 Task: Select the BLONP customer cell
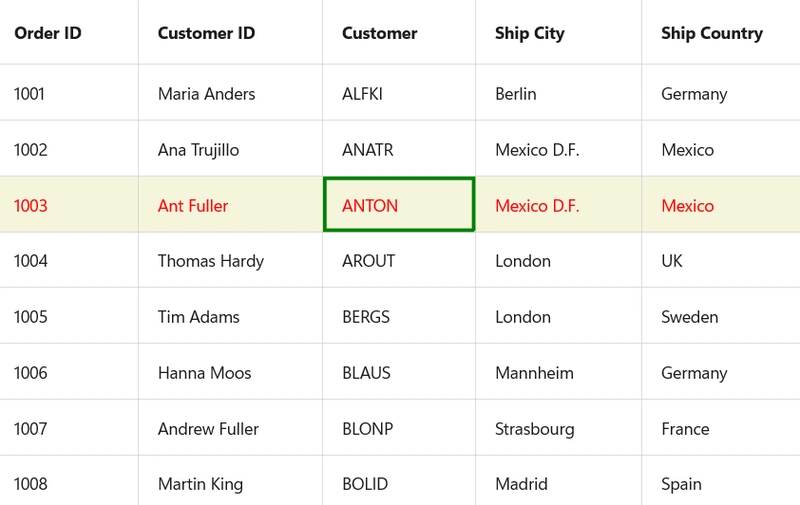pyautogui.click(x=399, y=427)
